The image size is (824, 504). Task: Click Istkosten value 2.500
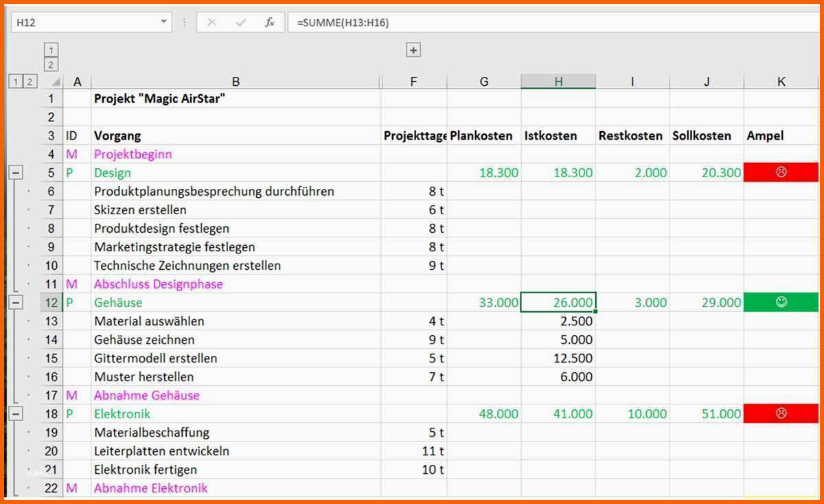[558, 321]
